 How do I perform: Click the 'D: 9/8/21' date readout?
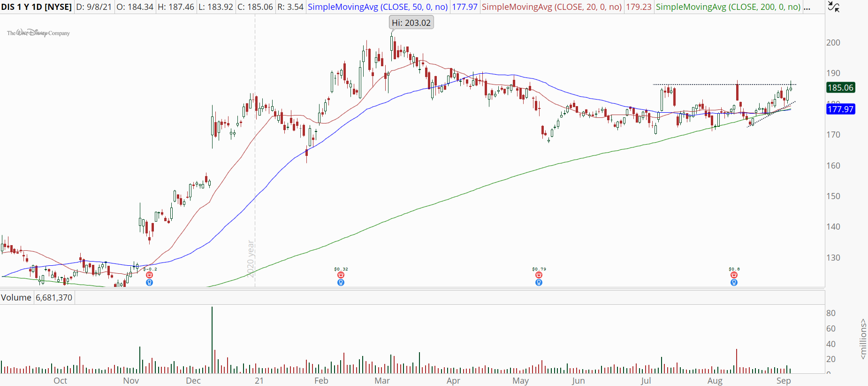94,7
